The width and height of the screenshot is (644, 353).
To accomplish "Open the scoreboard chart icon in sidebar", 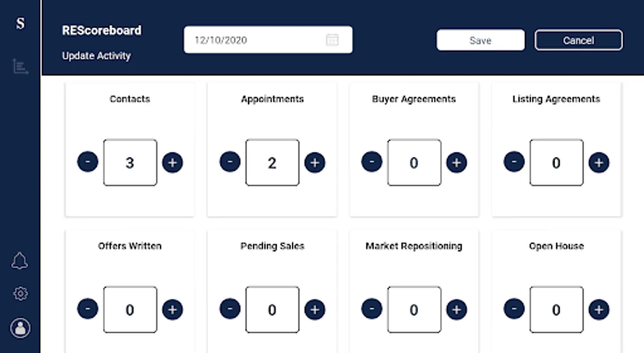I will tap(20, 66).
